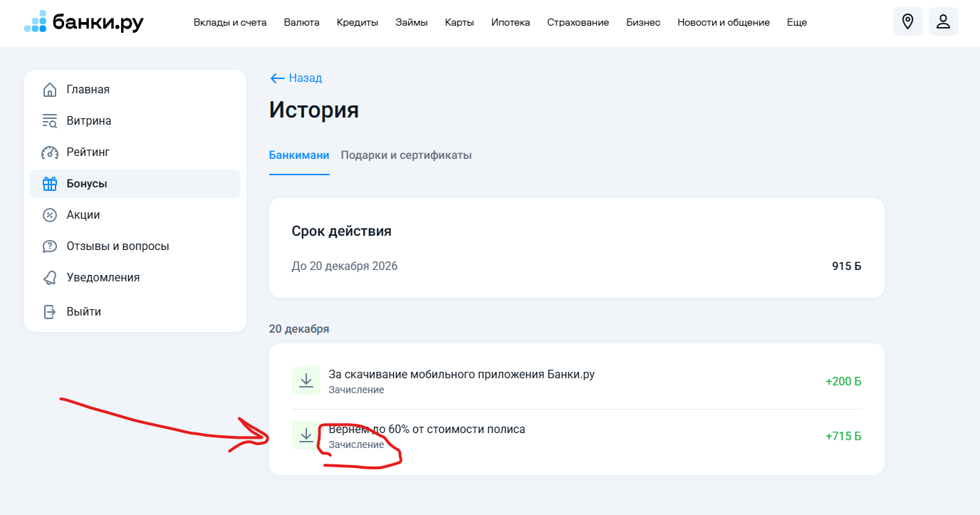Click the gift icon for Бонусы

tap(50, 184)
